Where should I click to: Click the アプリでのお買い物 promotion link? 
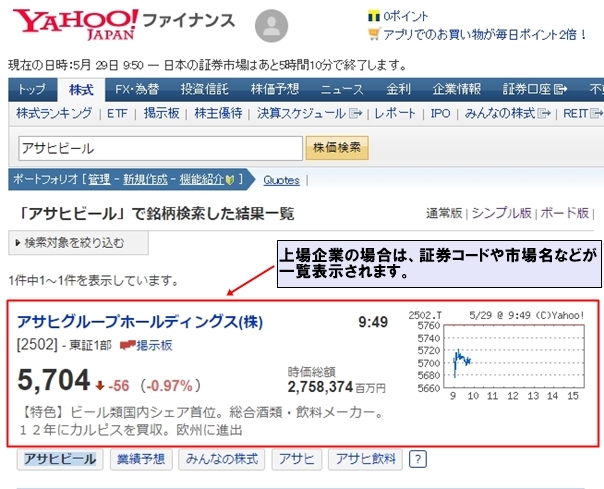pyautogui.click(x=485, y=35)
